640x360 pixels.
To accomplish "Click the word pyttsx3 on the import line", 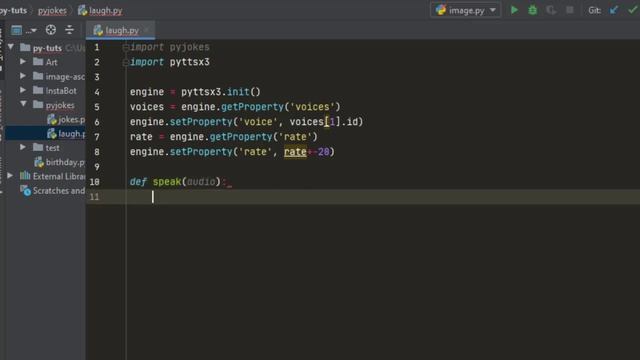I will (189, 62).
